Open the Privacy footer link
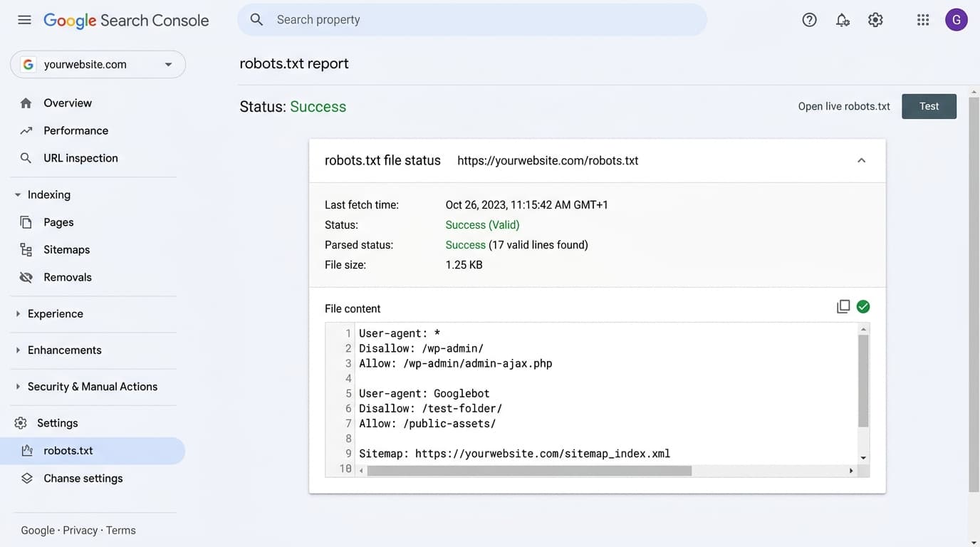This screenshot has height=547, width=980. (x=80, y=531)
